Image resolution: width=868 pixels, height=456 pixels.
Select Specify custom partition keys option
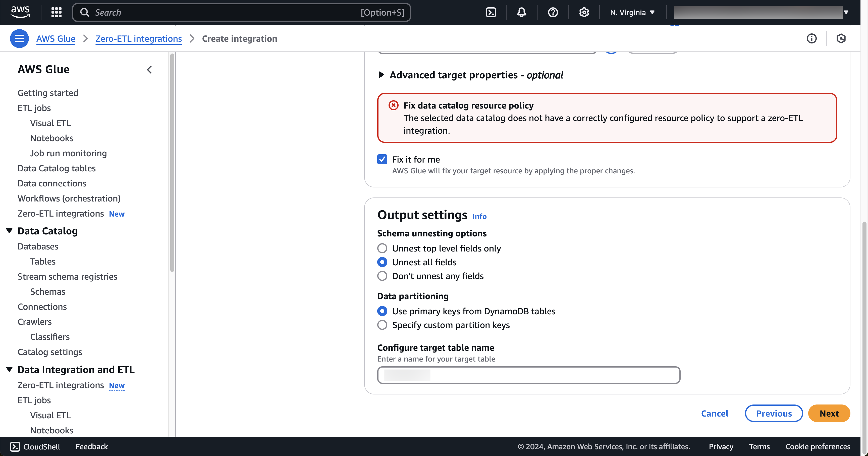click(x=382, y=325)
